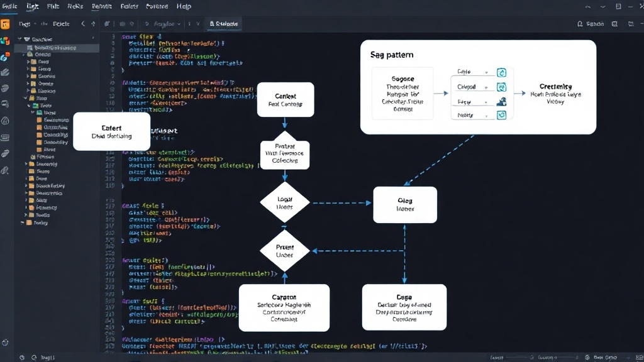Click the first icon right of the project panel header
Viewport: 644px width, 362px height.
pos(107,24)
